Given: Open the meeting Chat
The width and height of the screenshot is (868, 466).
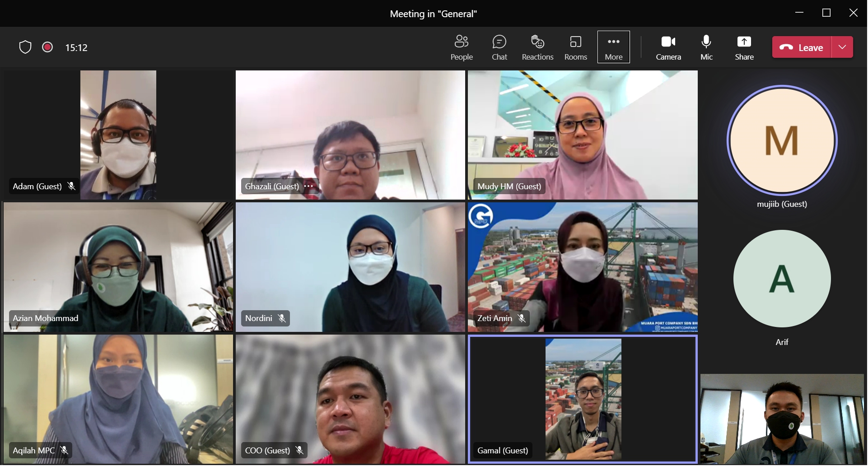Looking at the screenshot, I should click(499, 47).
